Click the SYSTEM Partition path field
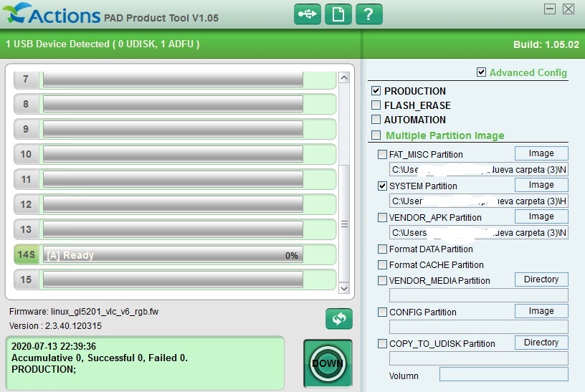Screen dimensions: 585x392 coord(479,201)
